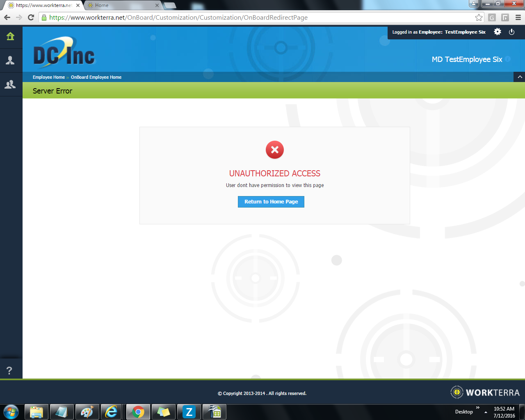
Task: Click extension icon left of Chrome menu
Action: pyautogui.click(x=505, y=17)
